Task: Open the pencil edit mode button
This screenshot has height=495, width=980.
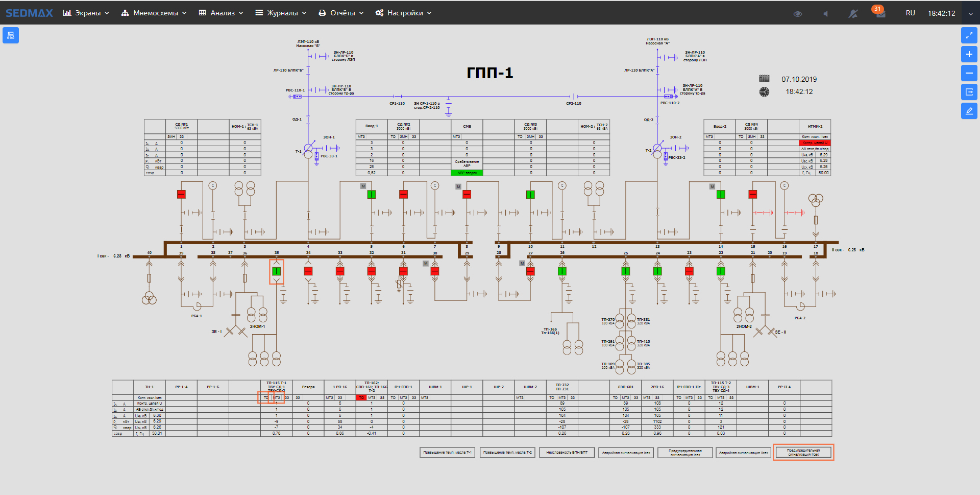Action: coord(969,111)
